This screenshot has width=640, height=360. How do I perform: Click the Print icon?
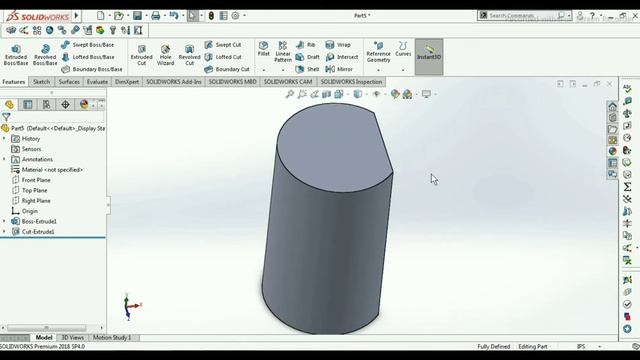coord(156,16)
